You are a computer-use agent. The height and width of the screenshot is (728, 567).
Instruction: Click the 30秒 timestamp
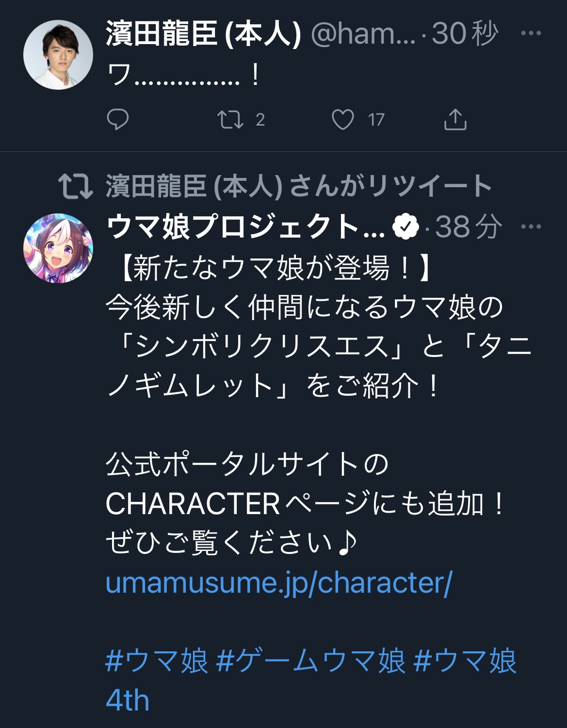click(x=465, y=33)
